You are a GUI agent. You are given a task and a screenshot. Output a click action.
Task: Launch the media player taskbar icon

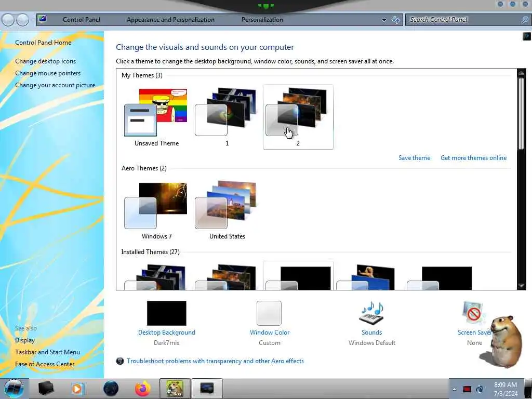(77, 389)
